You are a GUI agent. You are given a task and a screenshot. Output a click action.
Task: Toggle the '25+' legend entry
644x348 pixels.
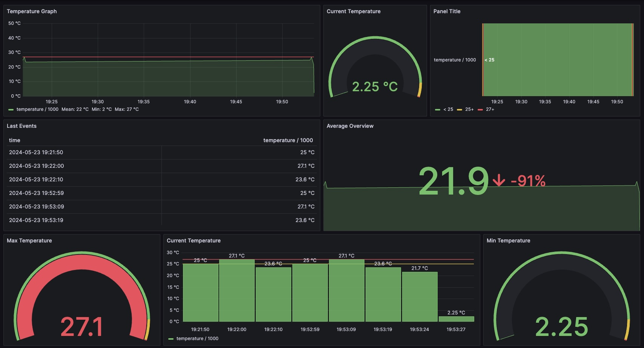pyautogui.click(x=469, y=109)
